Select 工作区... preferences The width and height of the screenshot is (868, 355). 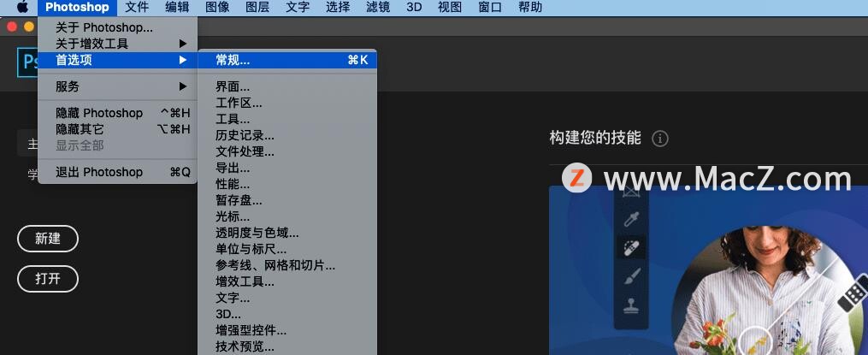point(287,103)
